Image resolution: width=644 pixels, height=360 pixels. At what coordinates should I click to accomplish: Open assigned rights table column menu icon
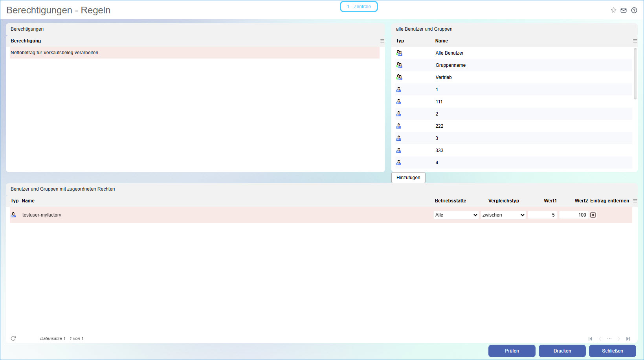pos(635,201)
